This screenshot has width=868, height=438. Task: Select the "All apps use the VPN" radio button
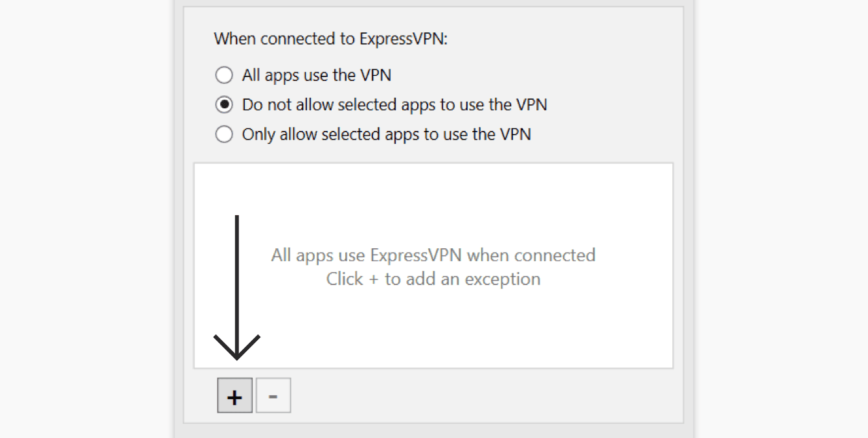[224, 75]
